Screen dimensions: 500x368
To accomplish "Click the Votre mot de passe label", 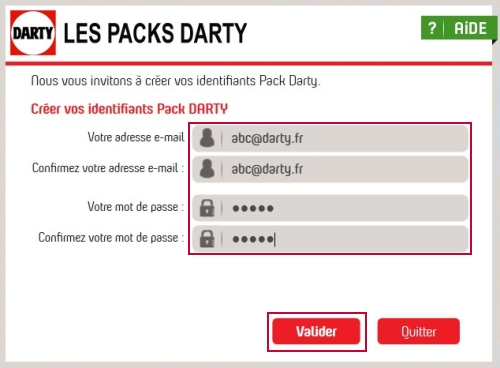I will [x=136, y=207].
